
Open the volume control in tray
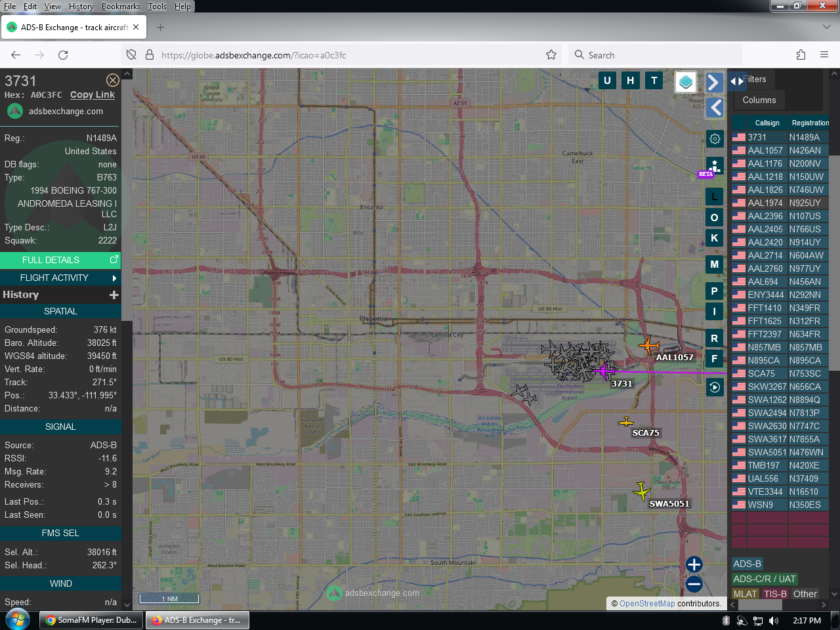pos(774,621)
